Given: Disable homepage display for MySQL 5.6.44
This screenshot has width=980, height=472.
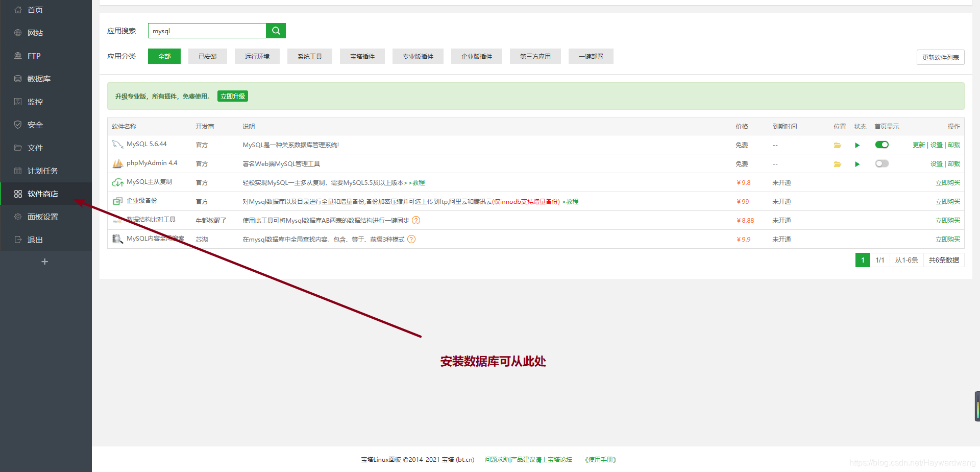Looking at the screenshot, I should click(882, 145).
